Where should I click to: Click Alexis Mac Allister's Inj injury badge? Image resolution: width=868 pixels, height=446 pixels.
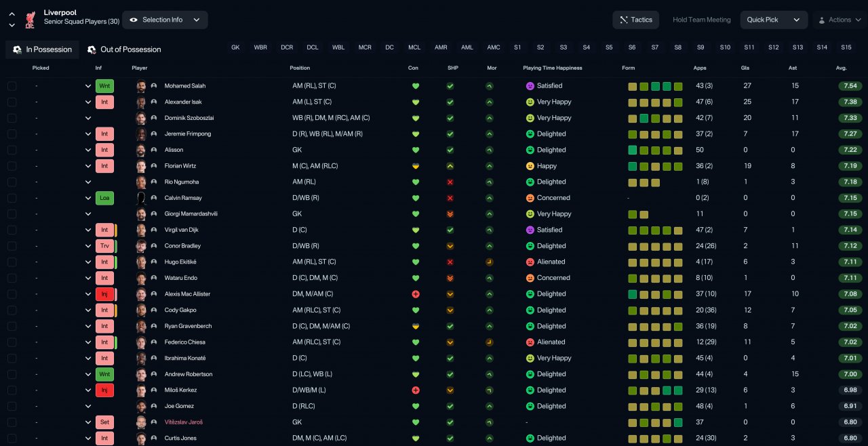[104, 294]
